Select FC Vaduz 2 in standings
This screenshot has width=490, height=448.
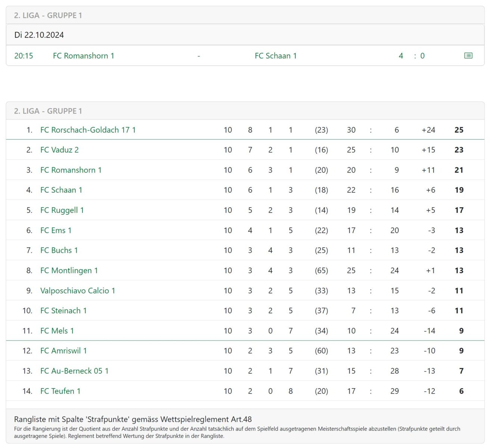(59, 150)
